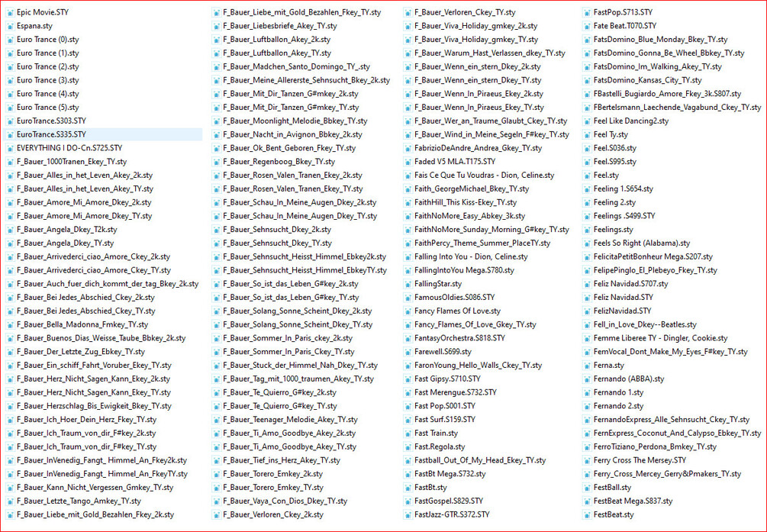
Task: Select Feelings .S499.STY
Action: pyautogui.click(x=624, y=216)
